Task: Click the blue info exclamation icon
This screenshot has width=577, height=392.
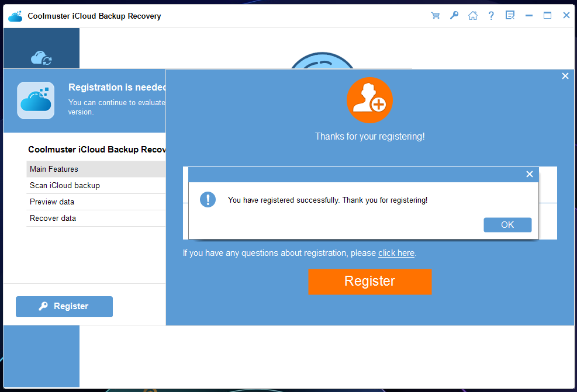Action: point(208,200)
